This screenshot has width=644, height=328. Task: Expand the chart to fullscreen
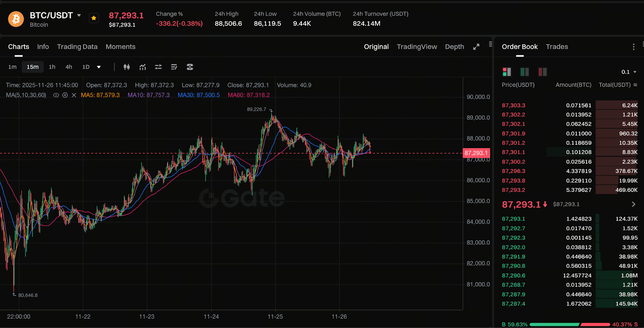click(476, 47)
